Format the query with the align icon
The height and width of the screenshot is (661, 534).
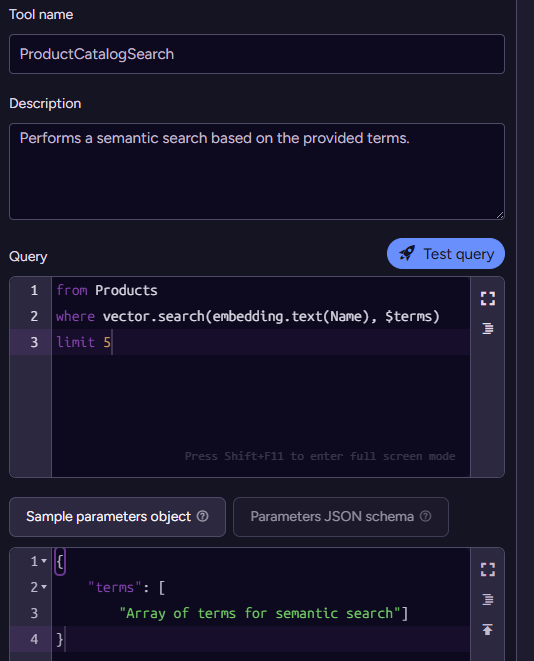488,328
